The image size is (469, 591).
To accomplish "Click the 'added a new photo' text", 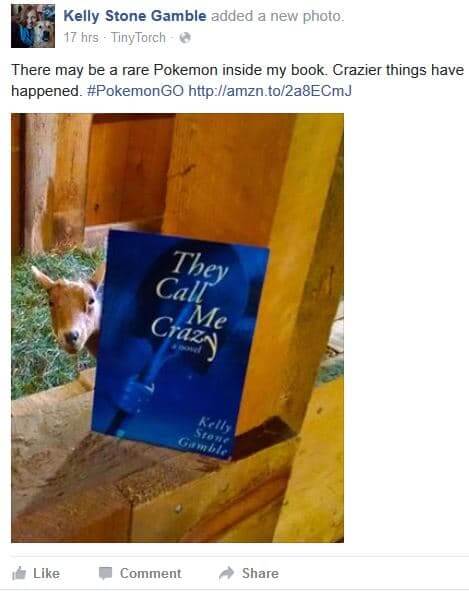I will (x=277, y=16).
